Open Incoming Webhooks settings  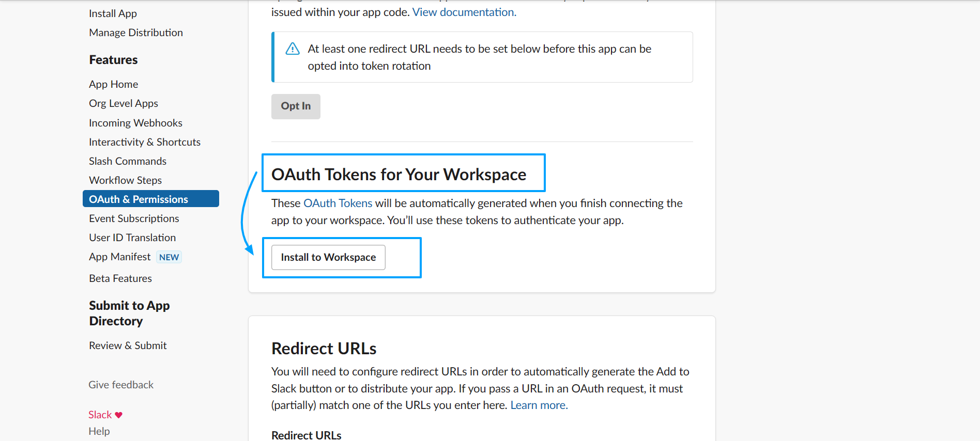click(x=135, y=123)
